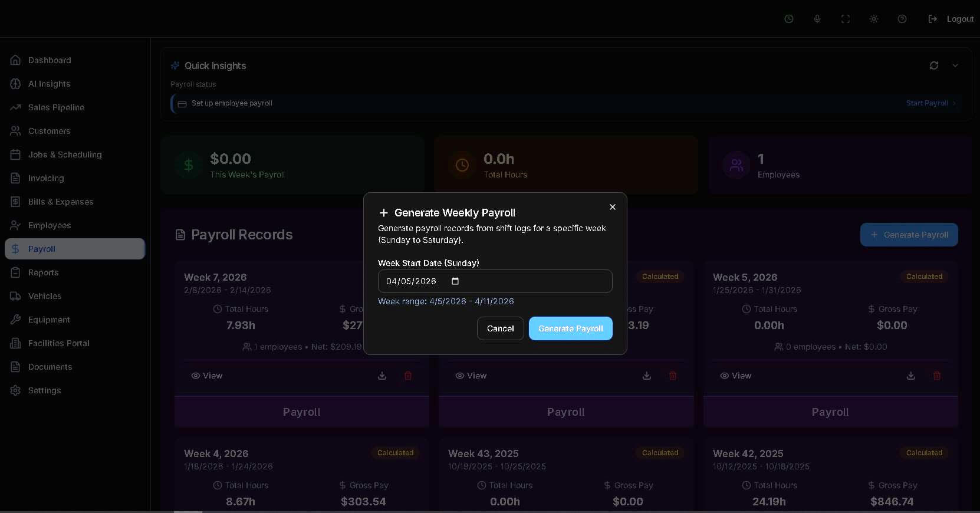Open Invoicing page
Screen dimensions: 980x513
click(75, 178)
